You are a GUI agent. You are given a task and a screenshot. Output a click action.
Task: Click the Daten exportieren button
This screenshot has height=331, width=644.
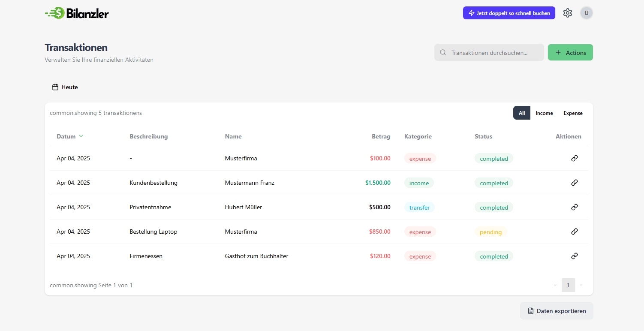557,311
